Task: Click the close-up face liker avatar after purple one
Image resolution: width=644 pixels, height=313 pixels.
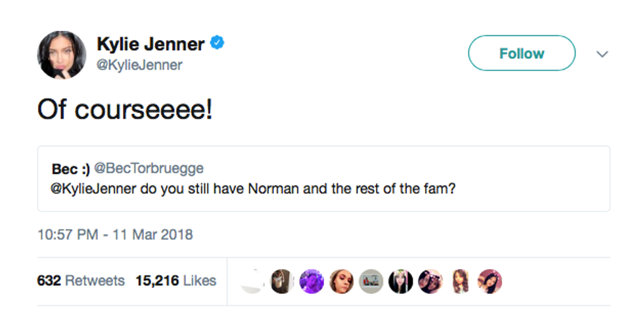Action: pos(341,281)
